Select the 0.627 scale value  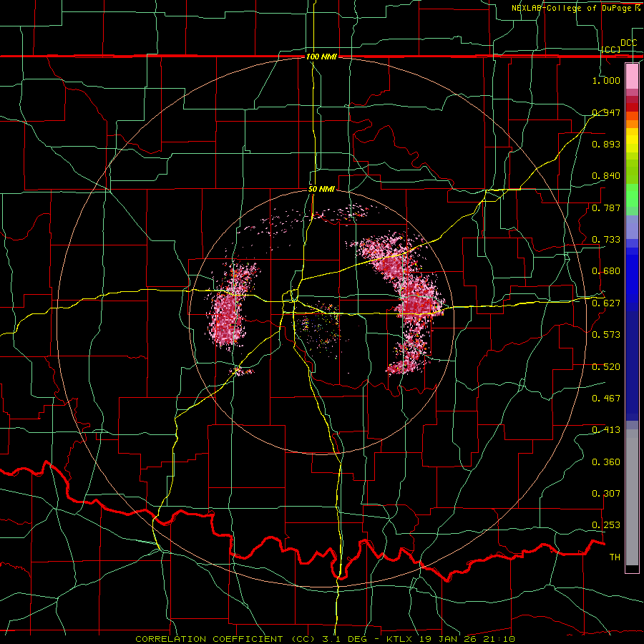tap(606, 303)
